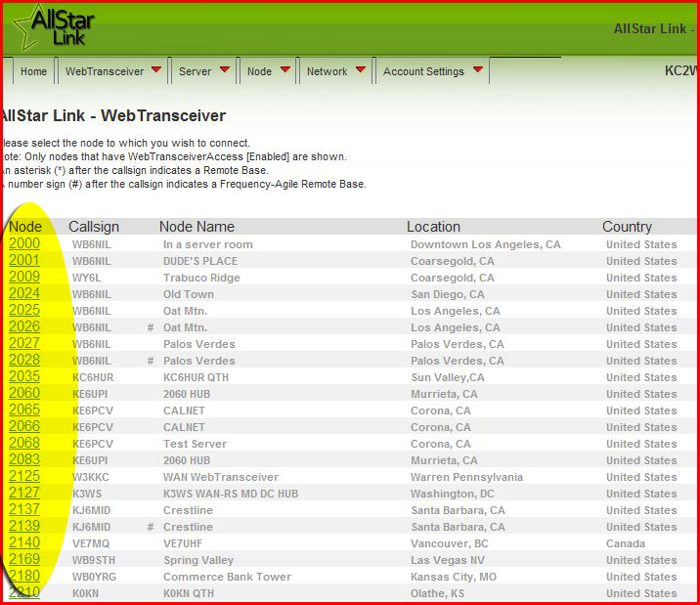This screenshot has width=700, height=605.
Task: Select the VE7UHF node name
Action: coord(183,543)
